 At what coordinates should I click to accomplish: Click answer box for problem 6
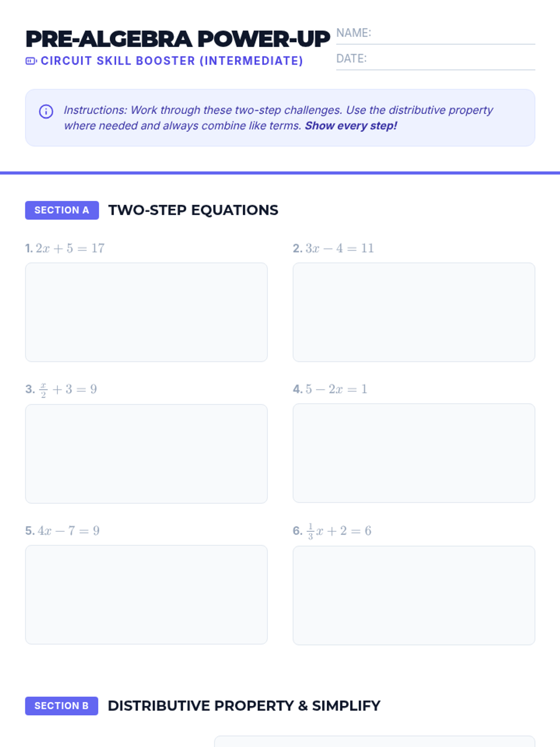coord(413,595)
